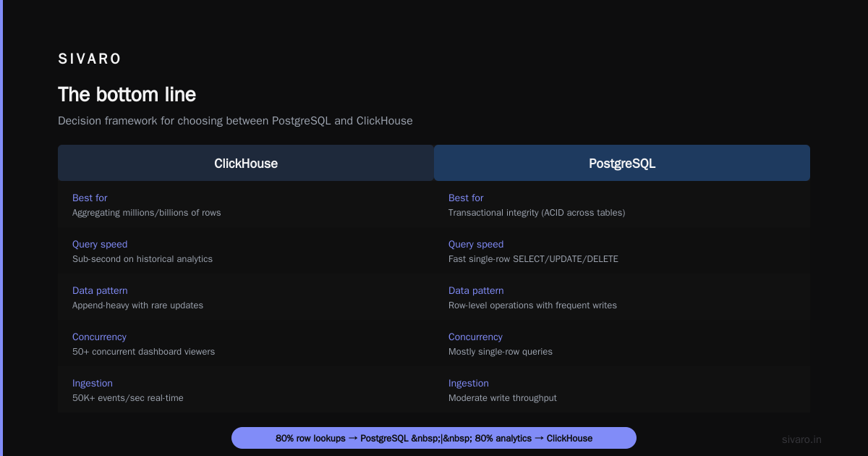The width and height of the screenshot is (868, 456).
Task: Open the sivaro.in link
Action: [801, 439]
